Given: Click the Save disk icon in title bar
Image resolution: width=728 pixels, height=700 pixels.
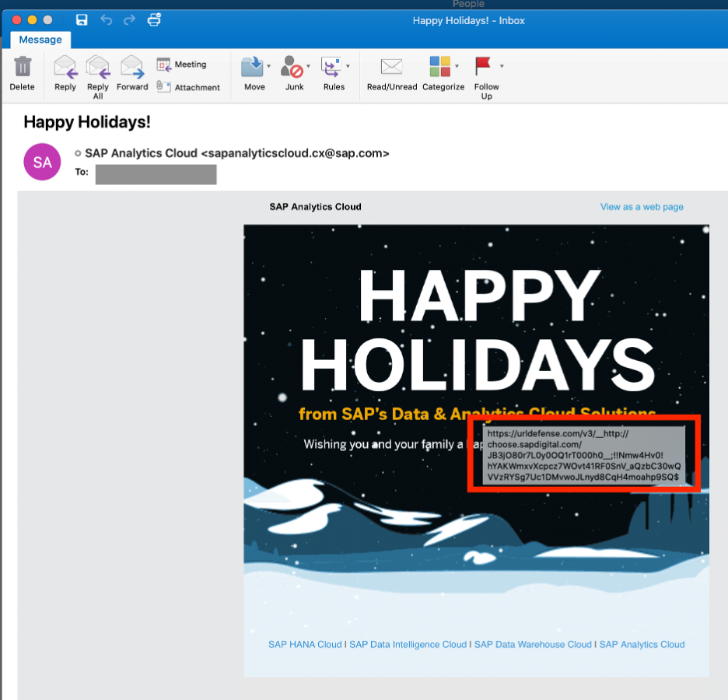Looking at the screenshot, I should tap(82, 20).
